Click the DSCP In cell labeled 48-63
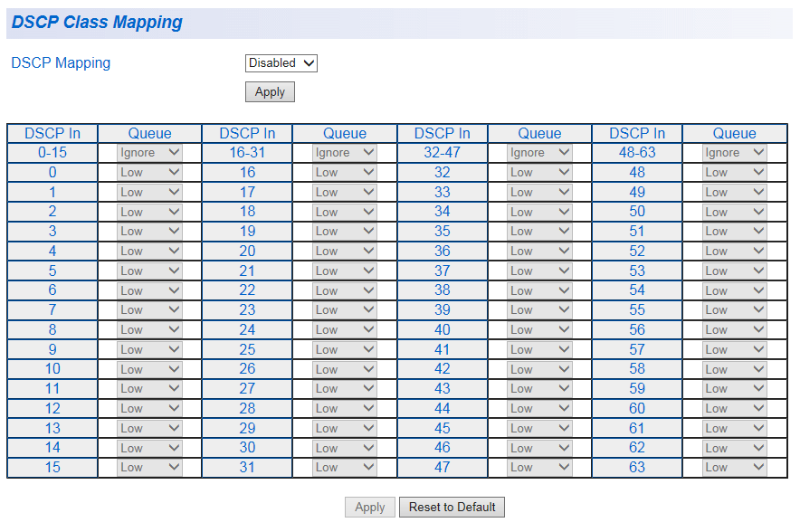800x532 pixels. coord(637,153)
